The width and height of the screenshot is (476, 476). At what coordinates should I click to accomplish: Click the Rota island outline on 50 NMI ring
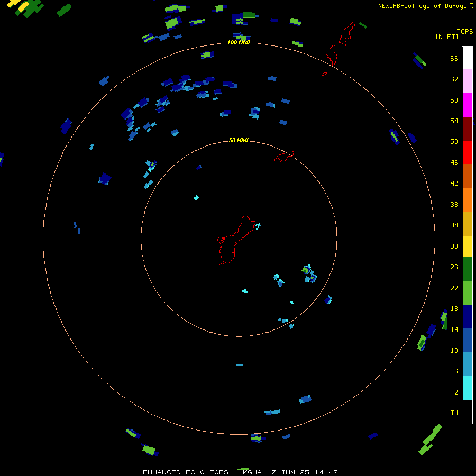[x=284, y=156]
